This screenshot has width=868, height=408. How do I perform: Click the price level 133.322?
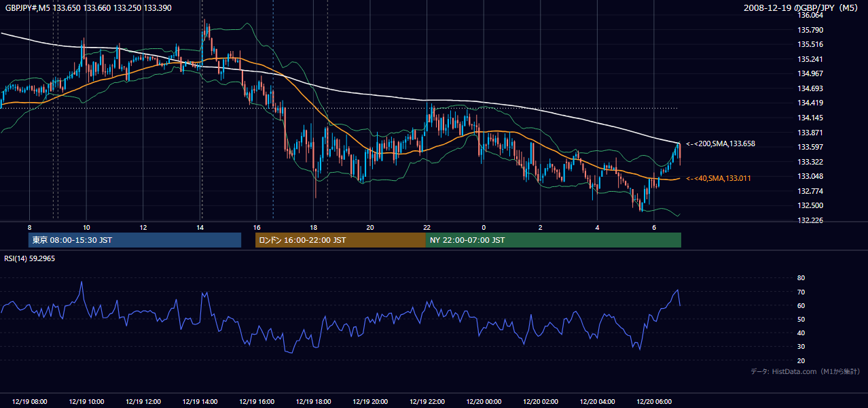pos(810,162)
